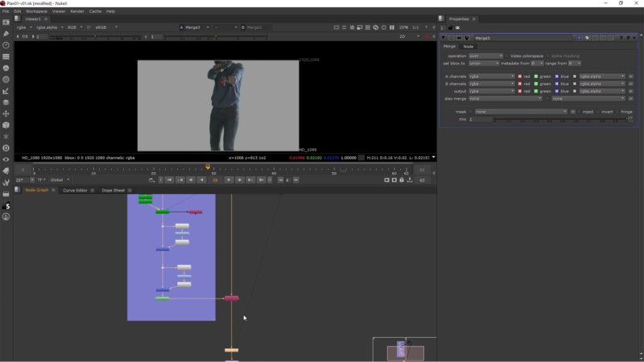
Task: Open the Channel nodes toolbar icon
Action: point(6,56)
